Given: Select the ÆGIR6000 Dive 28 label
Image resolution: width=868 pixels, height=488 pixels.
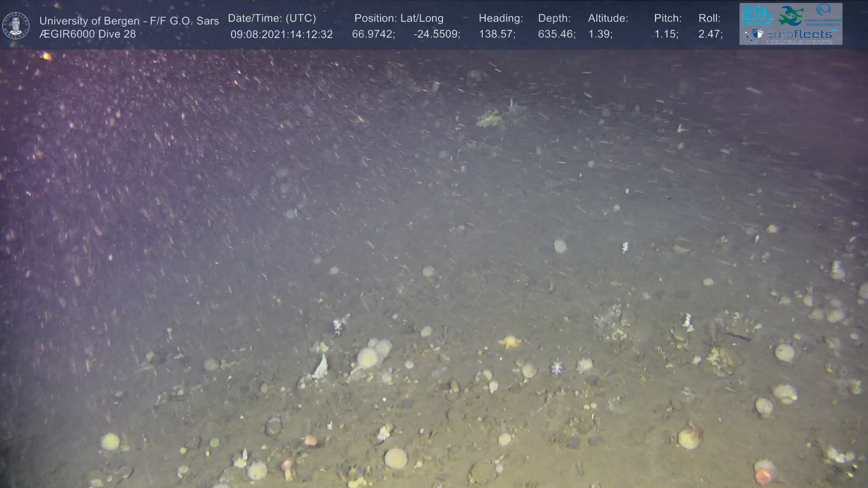Looking at the screenshot, I should click(x=87, y=34).
